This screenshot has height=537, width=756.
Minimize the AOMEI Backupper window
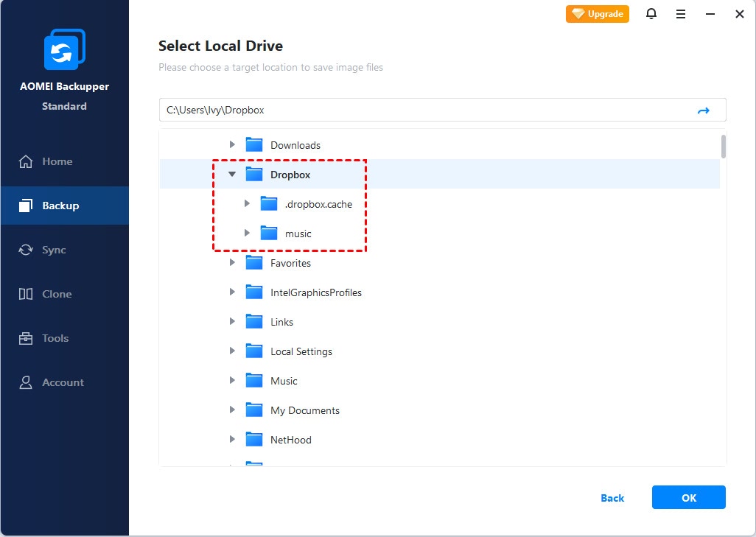click(x=710, y=14)
